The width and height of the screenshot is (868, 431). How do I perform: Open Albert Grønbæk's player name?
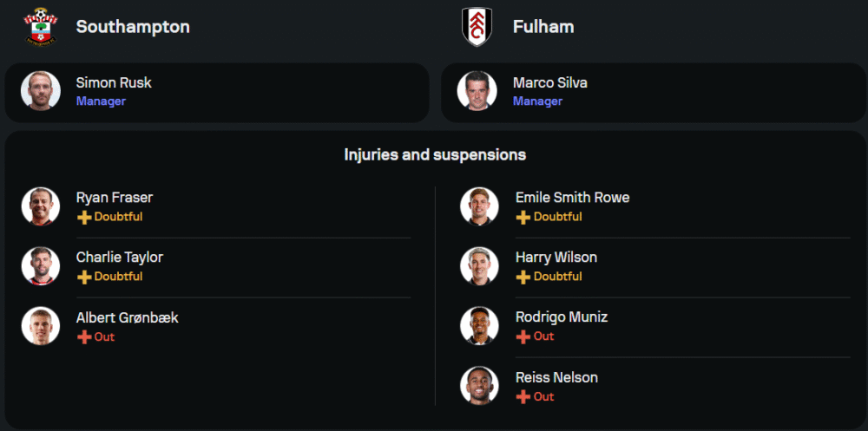(x=127, y=317)
